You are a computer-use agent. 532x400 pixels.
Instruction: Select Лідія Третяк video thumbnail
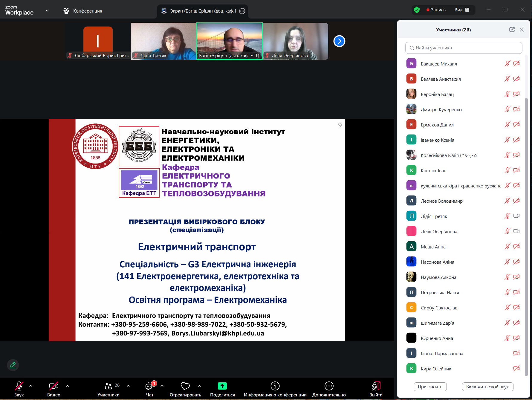[x=164, y=41]
